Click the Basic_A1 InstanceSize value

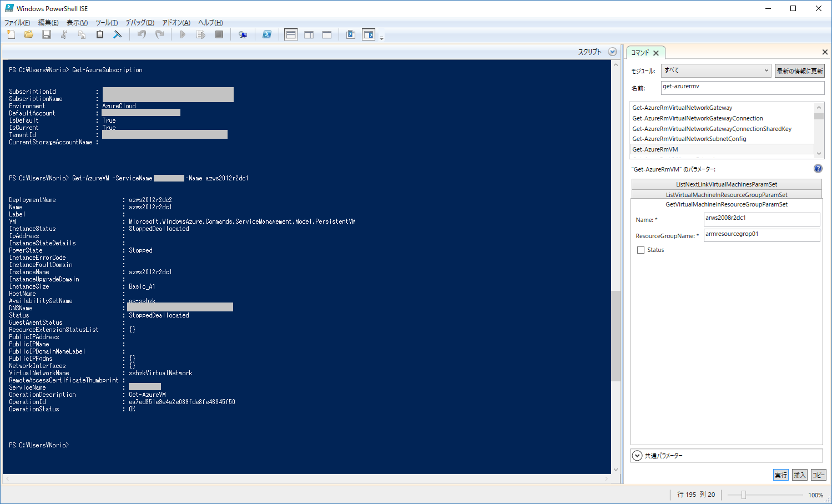[142, 286]
